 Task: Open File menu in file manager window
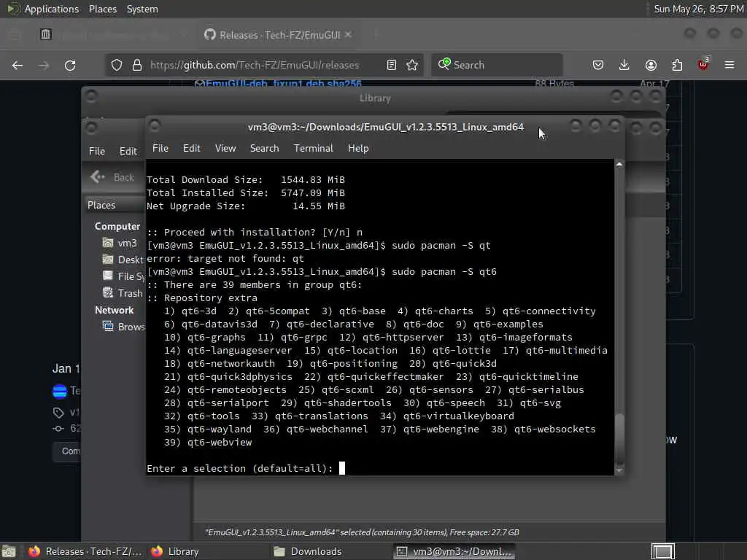click(x=97, y=151)
